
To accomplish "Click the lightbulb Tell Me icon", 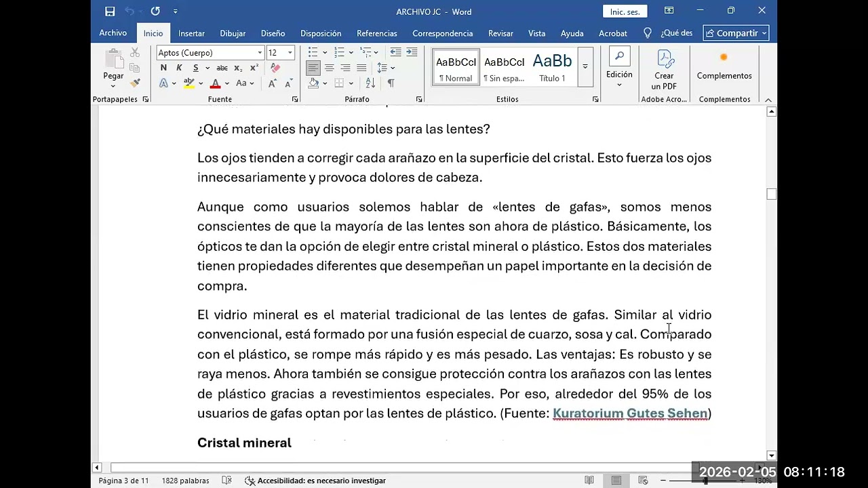I will pyautogui.click(x=648, y=33).
